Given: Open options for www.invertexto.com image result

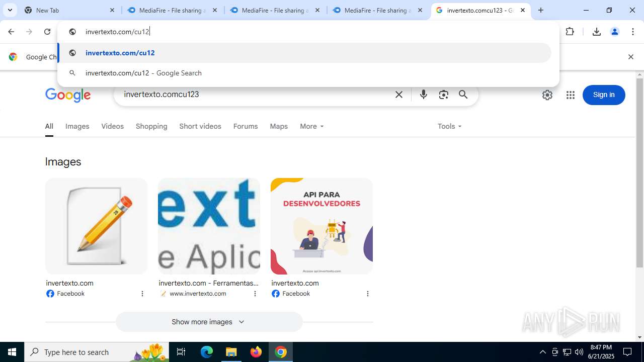Looking at the screenshot, I should (x=255, y=294).
